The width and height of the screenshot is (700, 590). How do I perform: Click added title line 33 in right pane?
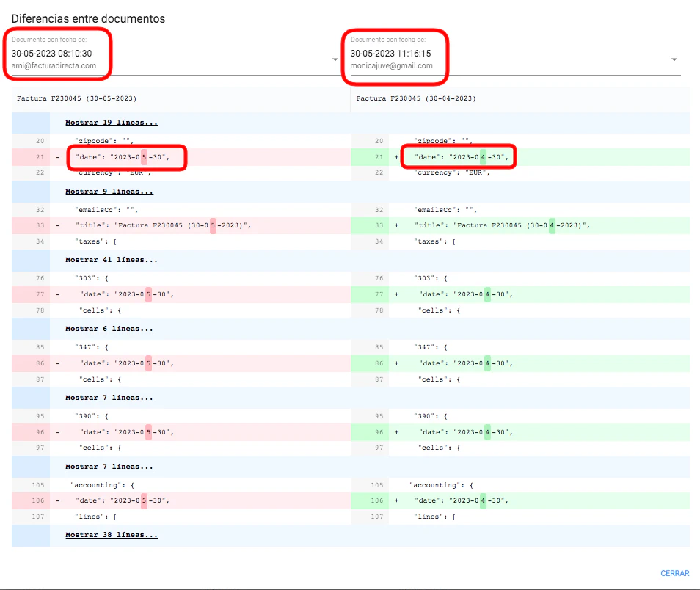tap(501, 225)
